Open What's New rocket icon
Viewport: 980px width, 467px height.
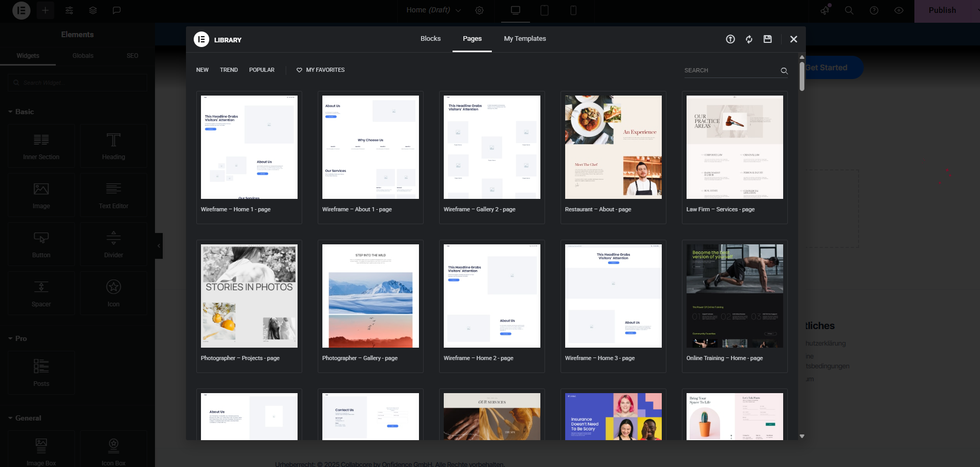[x=825, y=10]
